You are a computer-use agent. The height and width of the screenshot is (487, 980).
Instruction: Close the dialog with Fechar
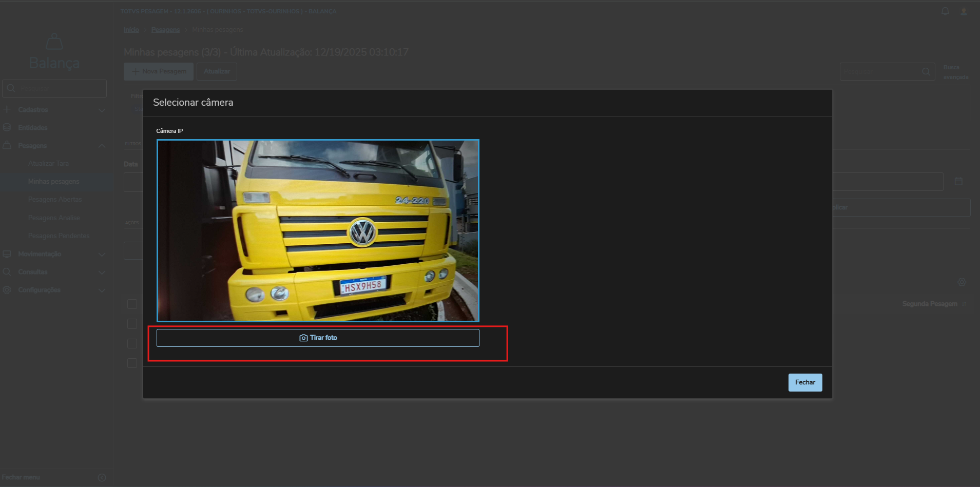click(x=805, y=382)
